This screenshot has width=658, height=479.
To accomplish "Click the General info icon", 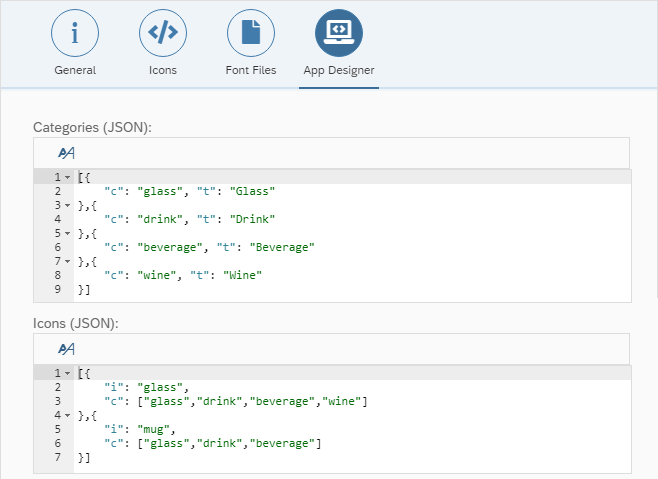I will coord(75,33).
